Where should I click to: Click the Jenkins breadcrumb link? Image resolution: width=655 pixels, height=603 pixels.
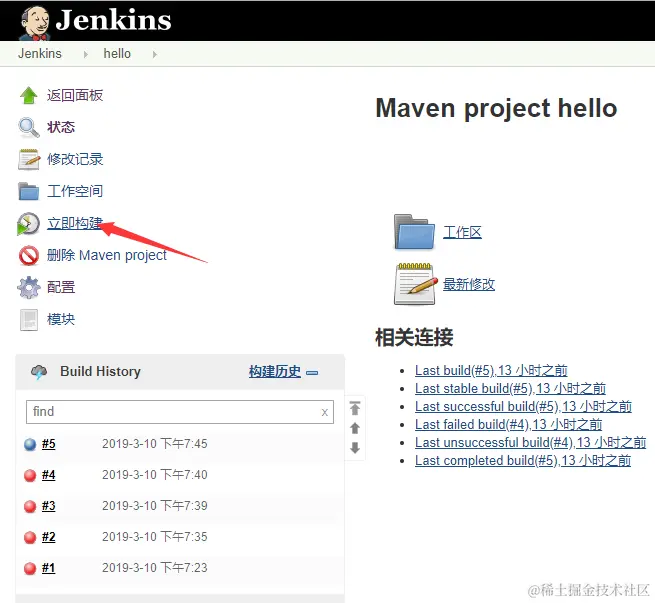[x=40, y=53]
